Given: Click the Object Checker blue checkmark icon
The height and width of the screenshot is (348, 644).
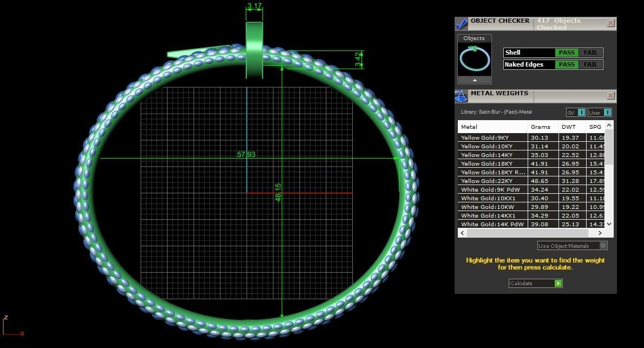Looking at the screenshot, I should click(461, 24).
